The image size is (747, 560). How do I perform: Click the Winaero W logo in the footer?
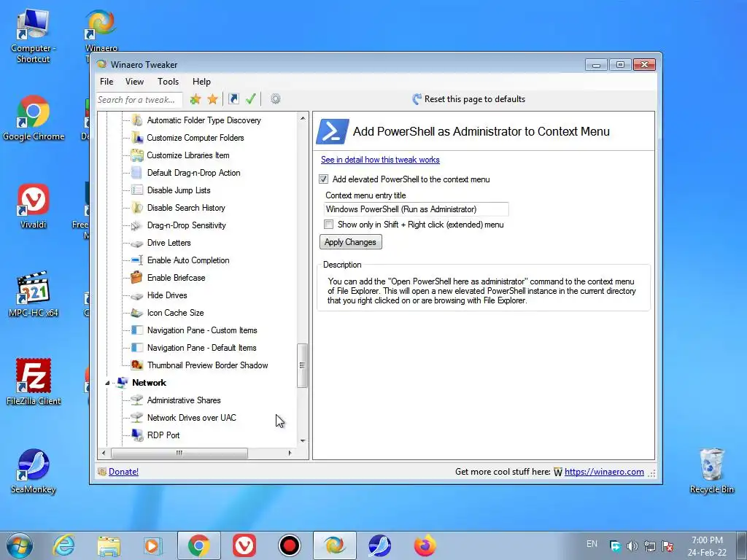[558, 472]
